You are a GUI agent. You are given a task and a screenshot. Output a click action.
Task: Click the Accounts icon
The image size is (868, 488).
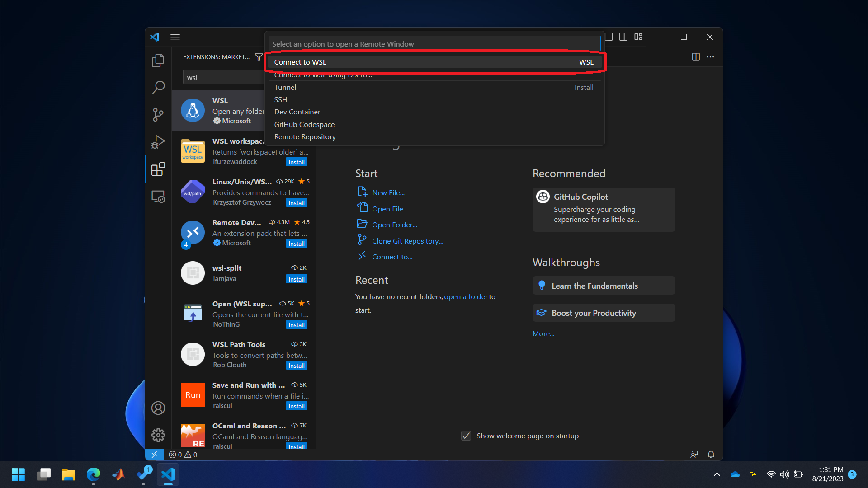[x=158, y=408]
